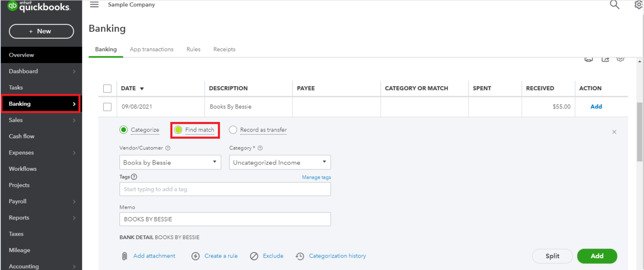Click the 09/08/2021 date cell
Screen dimensions: 644x270
(137, 107)
